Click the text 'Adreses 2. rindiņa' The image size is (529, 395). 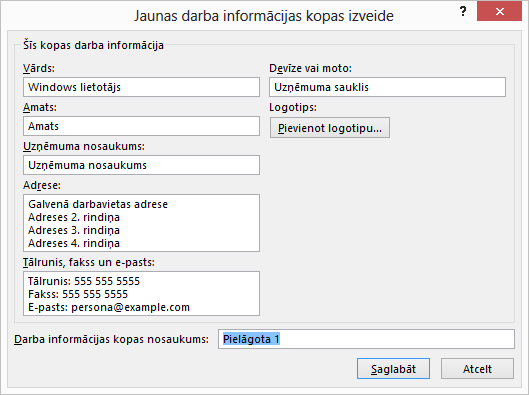point(74,217)
